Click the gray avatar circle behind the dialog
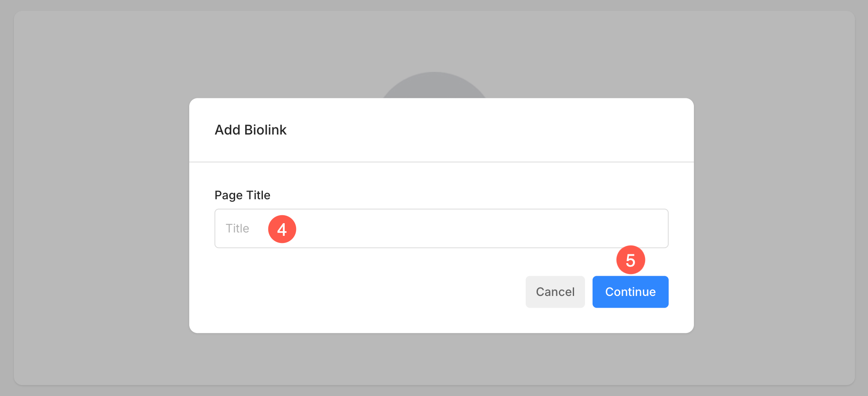868x396 pixels. 434,85
